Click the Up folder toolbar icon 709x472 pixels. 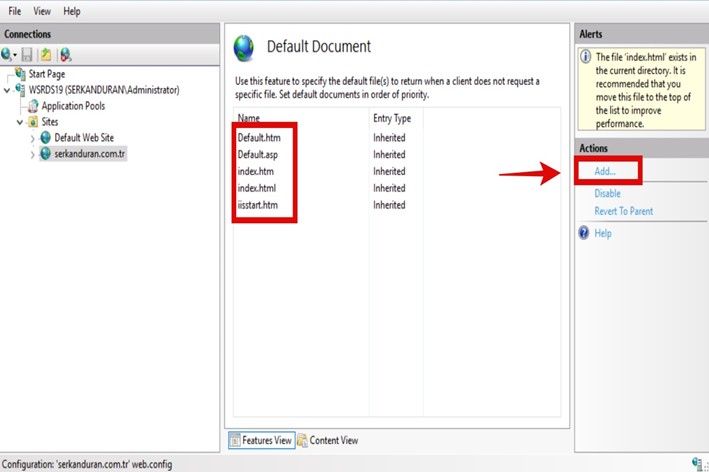coord(46,55)
